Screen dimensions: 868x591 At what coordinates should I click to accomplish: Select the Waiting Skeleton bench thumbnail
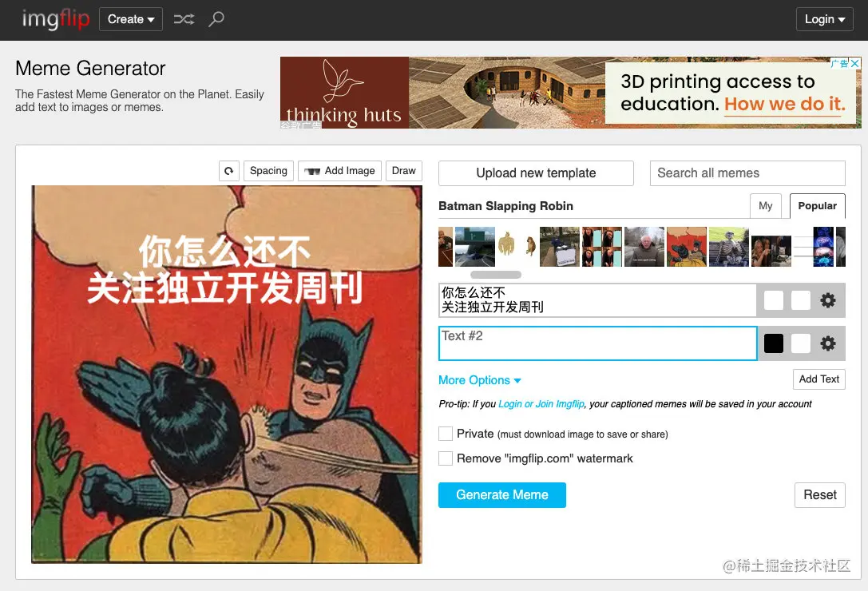[x=729, y=247]
